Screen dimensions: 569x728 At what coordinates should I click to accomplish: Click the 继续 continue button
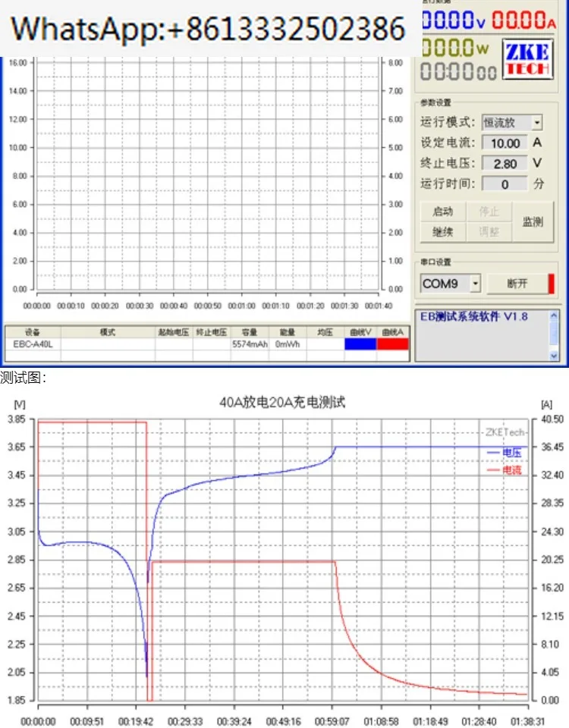pos(442,232)
